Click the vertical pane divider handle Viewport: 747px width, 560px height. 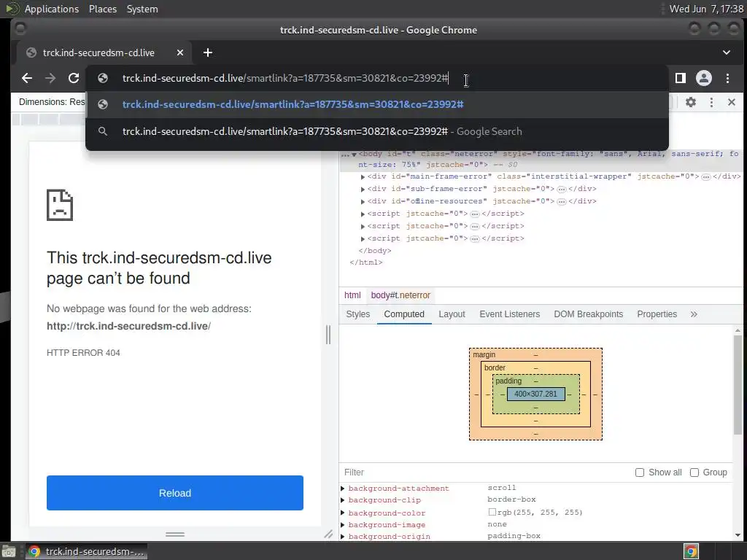pos(328,335)
